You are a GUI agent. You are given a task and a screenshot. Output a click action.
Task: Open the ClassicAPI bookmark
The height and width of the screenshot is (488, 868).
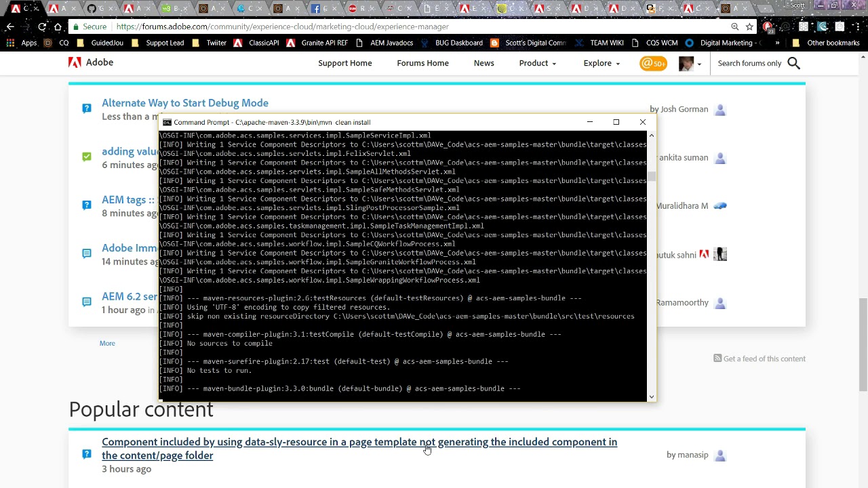256,43
